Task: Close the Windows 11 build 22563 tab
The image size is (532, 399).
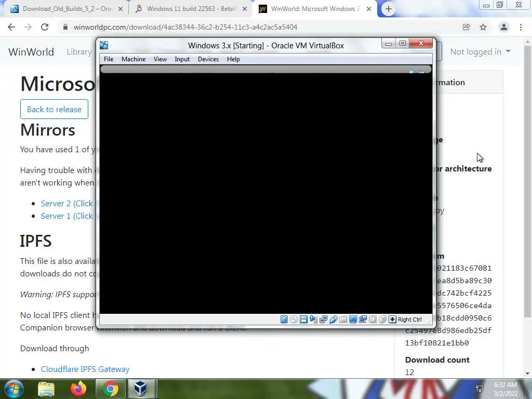Action: (245, 9)
